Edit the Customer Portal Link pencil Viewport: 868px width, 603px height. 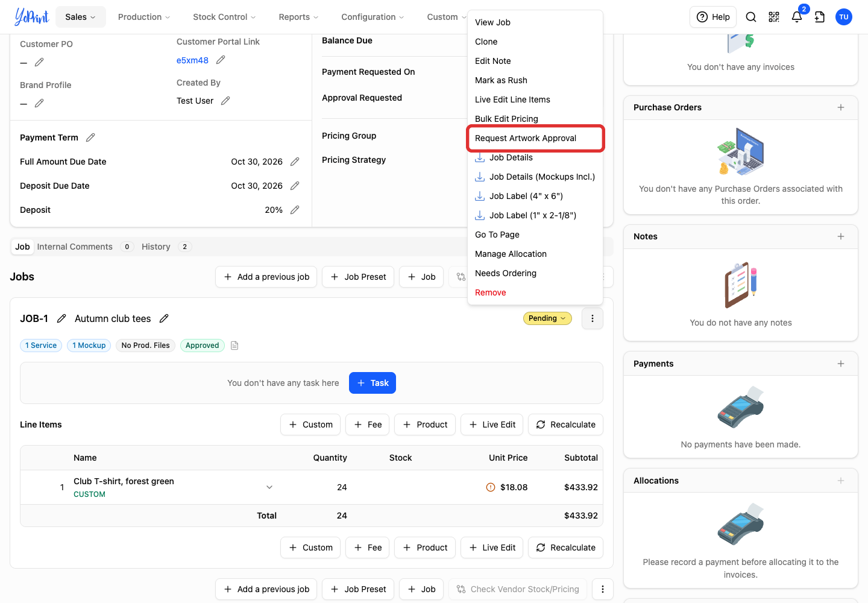point(221,60)
